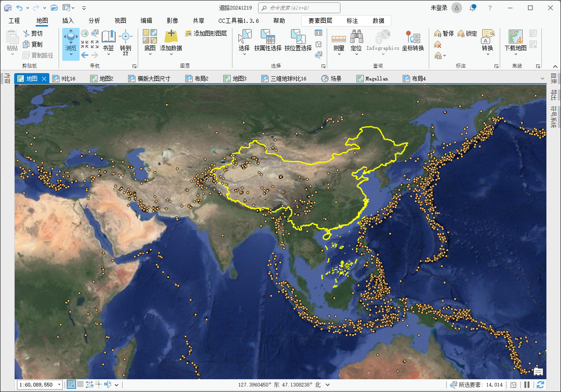Open the CC工具箱1.3.6 ribbon tab
The image size is (561, 392).
[x=238, y=21]
